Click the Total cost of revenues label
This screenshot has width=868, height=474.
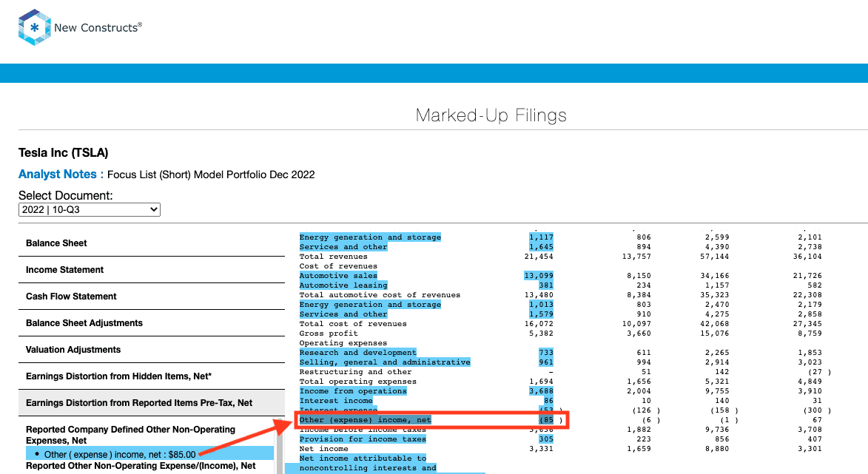353,324
